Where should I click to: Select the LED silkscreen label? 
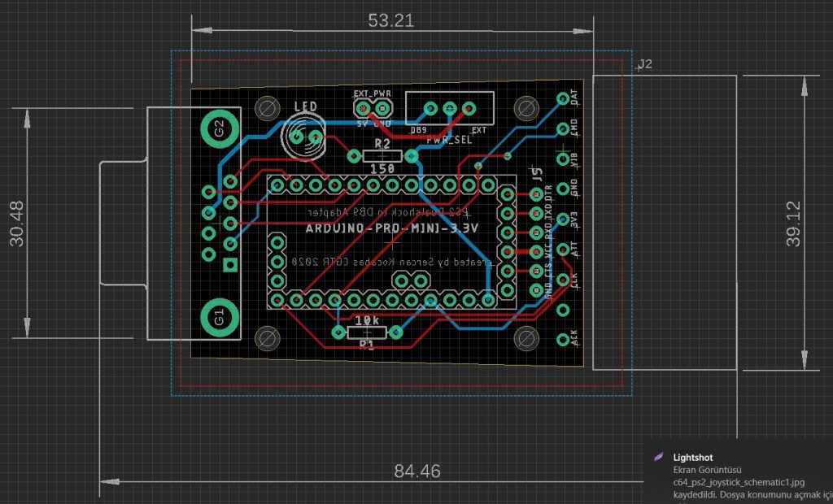306,106
